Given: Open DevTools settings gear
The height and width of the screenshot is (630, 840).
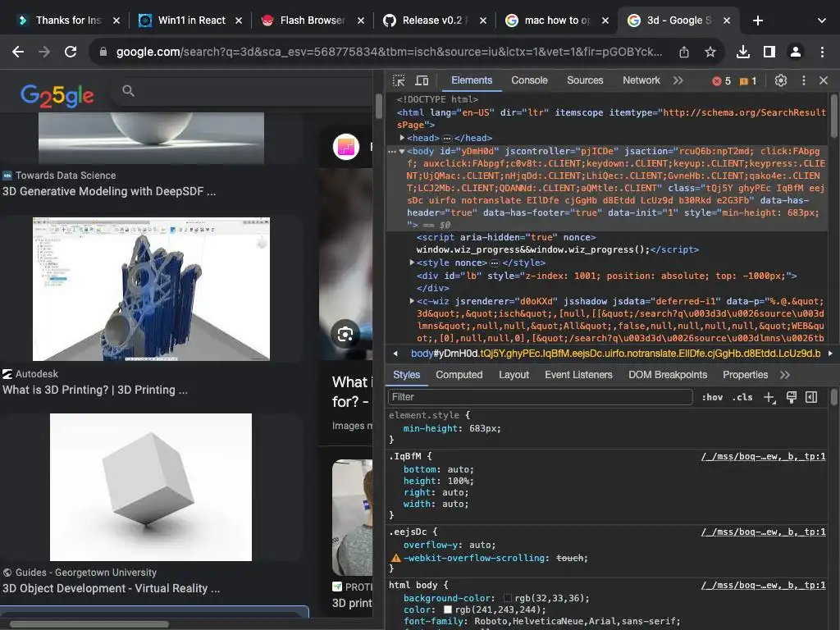Looking at the screenshot, I should coord(781,80).
